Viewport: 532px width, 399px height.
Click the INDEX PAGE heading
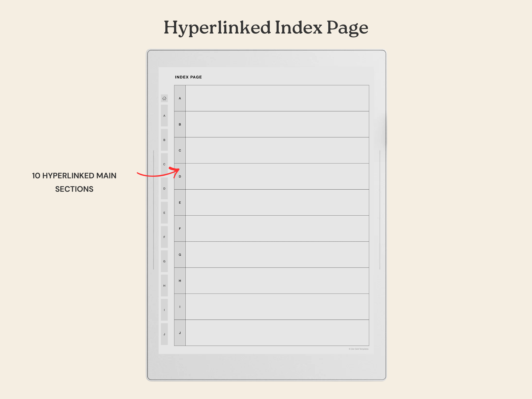tap(188, 77)
